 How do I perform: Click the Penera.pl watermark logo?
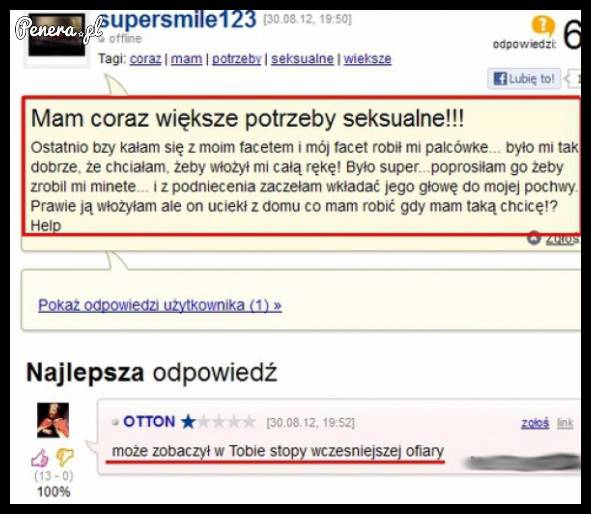click(x=59, y=29)
